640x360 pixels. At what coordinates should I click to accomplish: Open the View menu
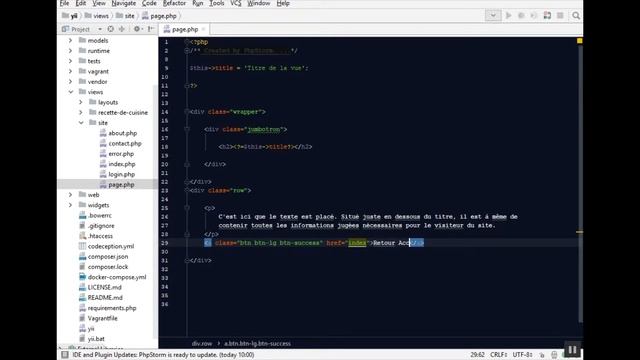(99, 3)
